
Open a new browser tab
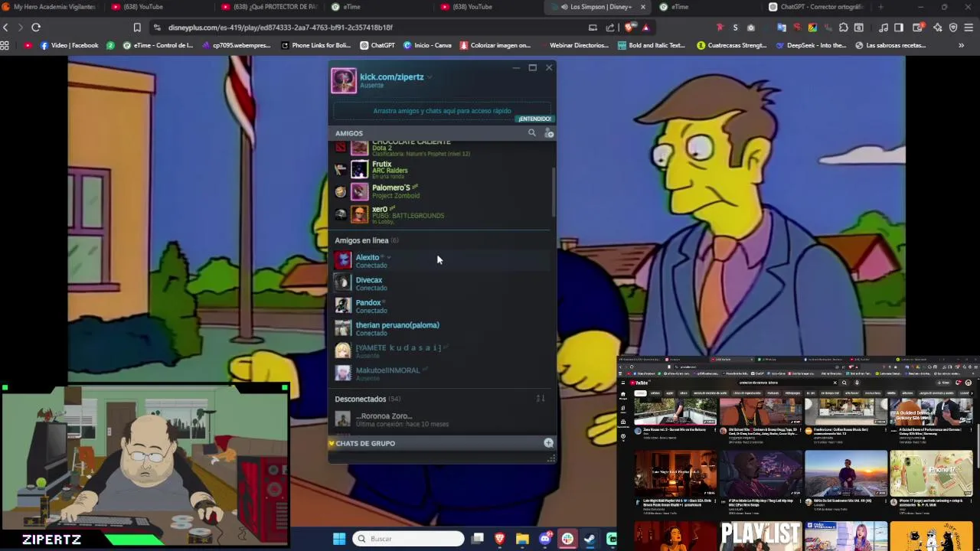tap(880, 7)
